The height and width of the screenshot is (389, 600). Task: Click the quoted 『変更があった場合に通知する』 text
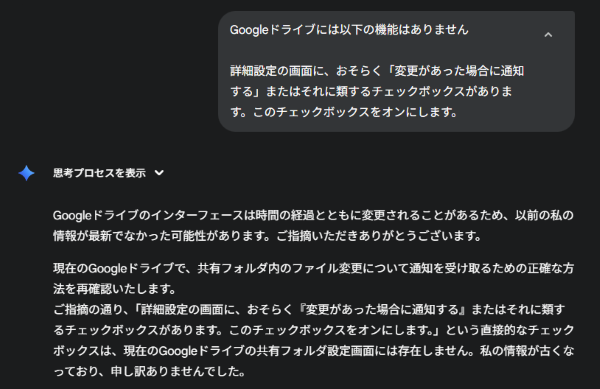click(382, 309)
